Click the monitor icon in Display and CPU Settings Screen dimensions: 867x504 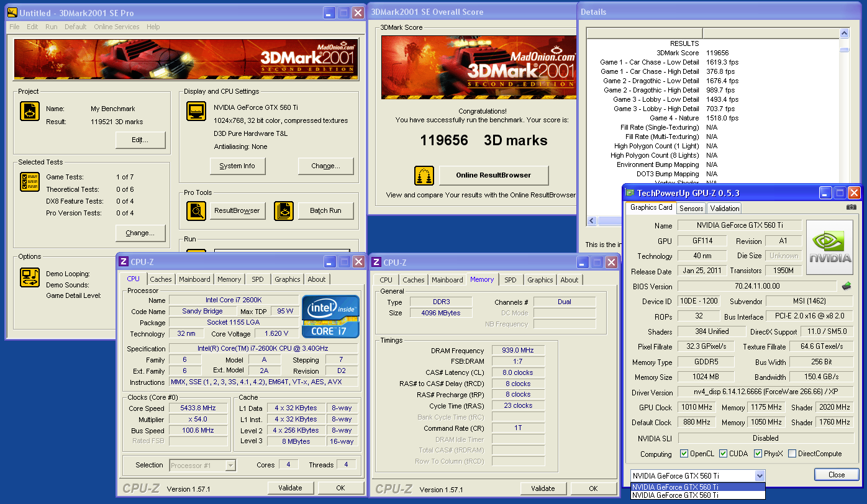(x=197, y=111)
